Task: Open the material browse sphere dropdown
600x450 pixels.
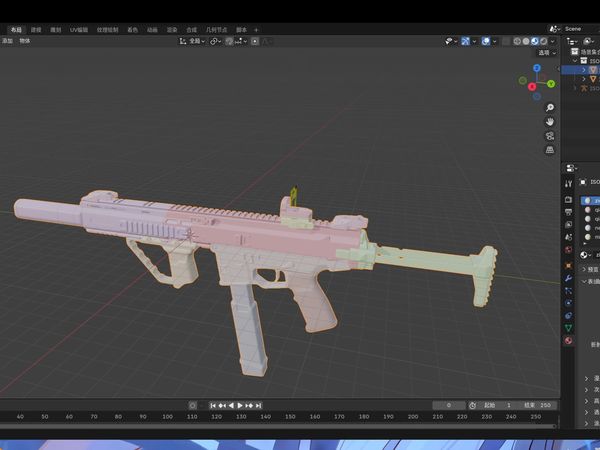Action: click(x=586, y=255)
